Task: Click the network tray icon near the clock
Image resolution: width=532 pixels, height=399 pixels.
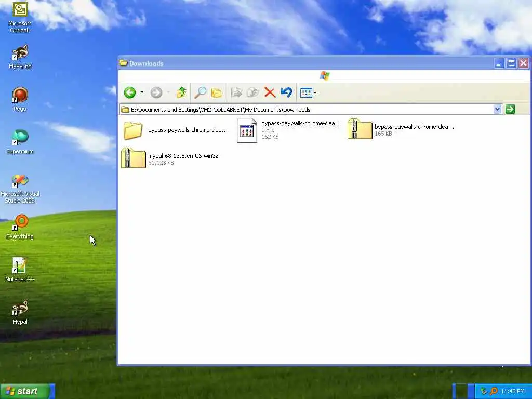Action: click(x=484, y=391)
